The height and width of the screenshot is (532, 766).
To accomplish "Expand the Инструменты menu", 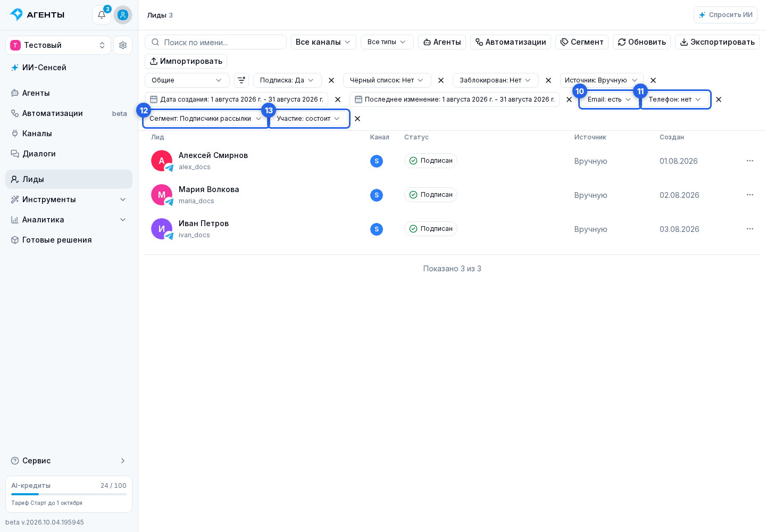I will (69, 199).
